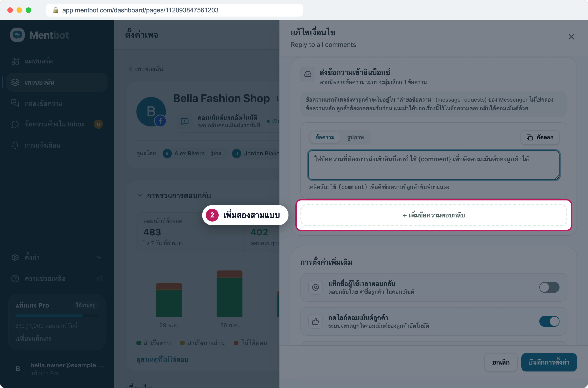The width and height of the screenshot is (588, 388).
Task: Click the 483 total comments value
Action: (152, 232)
